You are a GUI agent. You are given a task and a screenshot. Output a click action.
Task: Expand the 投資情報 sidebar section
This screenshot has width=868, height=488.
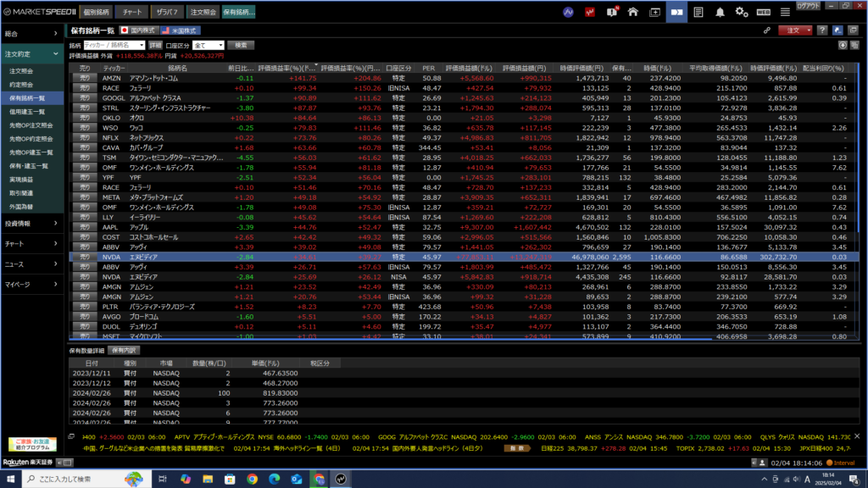click(x=31, y=224)
